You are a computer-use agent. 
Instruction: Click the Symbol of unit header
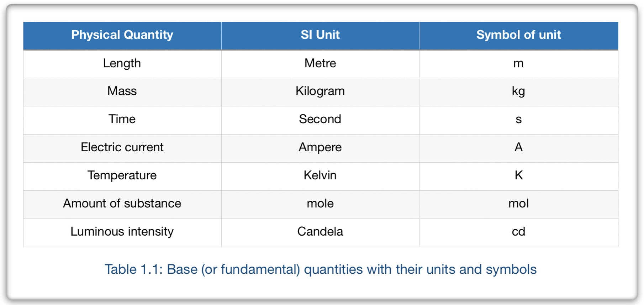pos(518,35)
